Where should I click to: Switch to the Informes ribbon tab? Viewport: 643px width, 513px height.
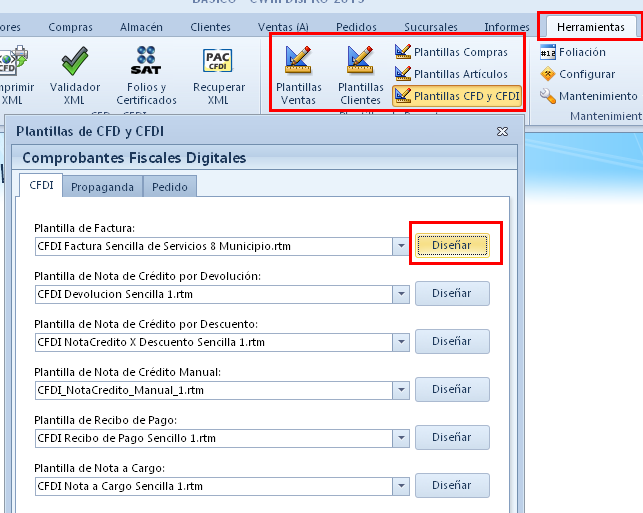click(x=507, y=27)
